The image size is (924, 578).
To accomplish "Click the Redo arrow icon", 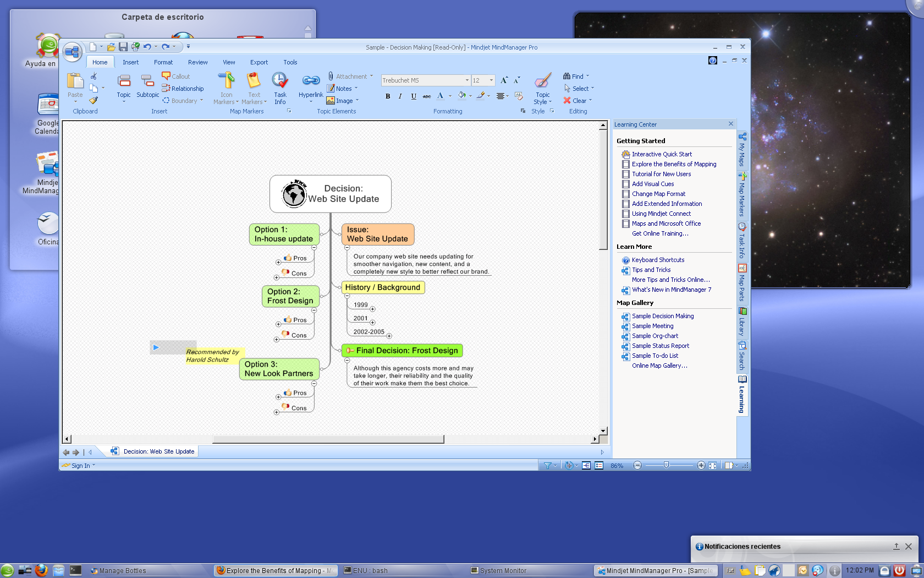I will point(165,47).
